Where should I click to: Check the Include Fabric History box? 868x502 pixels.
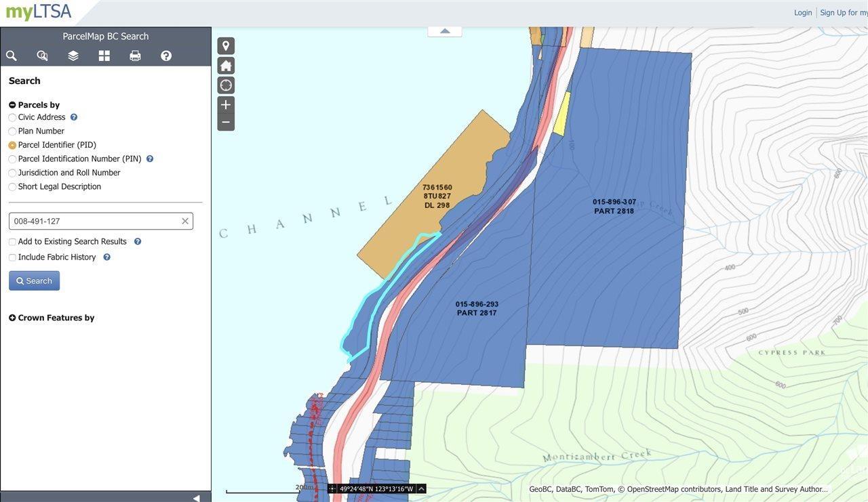[12, 257]
